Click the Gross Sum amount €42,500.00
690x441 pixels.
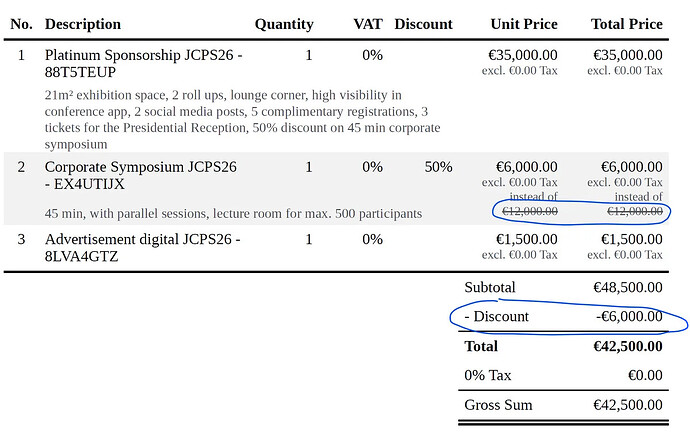[x=627, y=405]
